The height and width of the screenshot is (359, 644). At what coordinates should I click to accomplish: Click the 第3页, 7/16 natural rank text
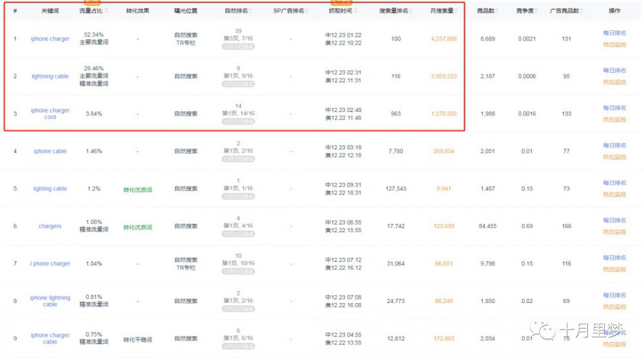(238, 38)
